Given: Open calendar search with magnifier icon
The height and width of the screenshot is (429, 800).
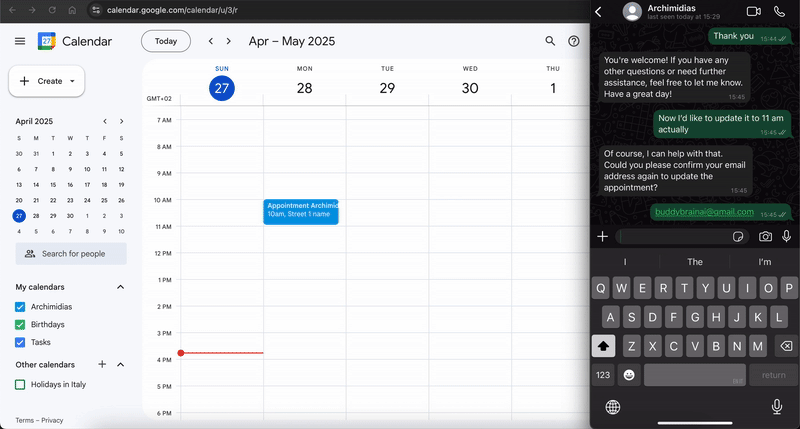Looking at the screenshot, I should pos(550,41).
